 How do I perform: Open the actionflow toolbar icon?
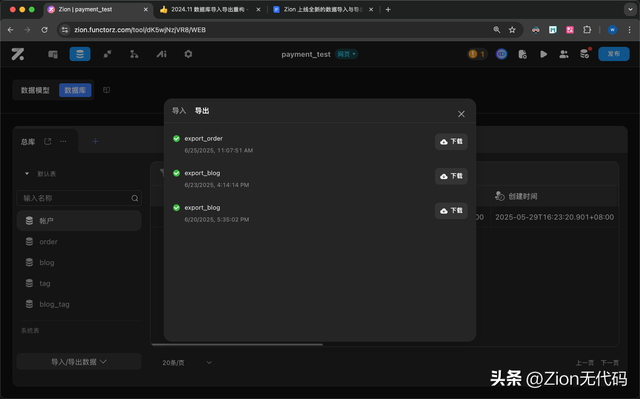[107, 54]
